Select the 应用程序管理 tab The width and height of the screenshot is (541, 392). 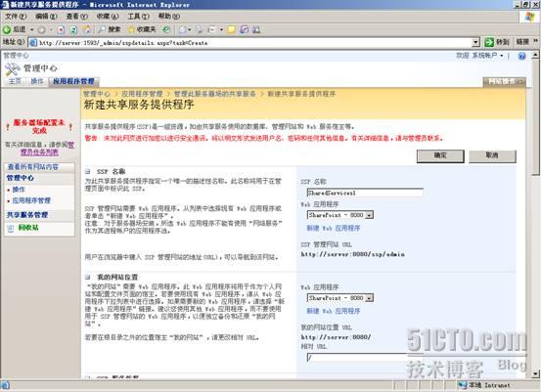point(73,82)
